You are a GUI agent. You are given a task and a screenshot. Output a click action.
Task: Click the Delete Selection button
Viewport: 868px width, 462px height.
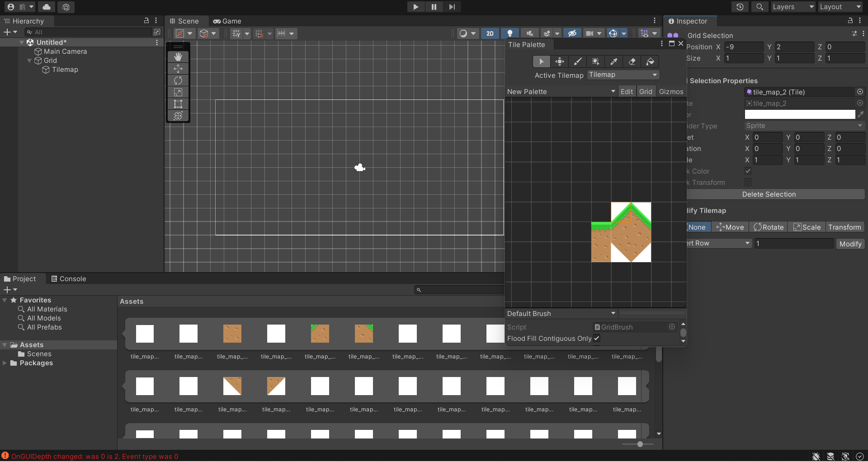click(769, 194)
